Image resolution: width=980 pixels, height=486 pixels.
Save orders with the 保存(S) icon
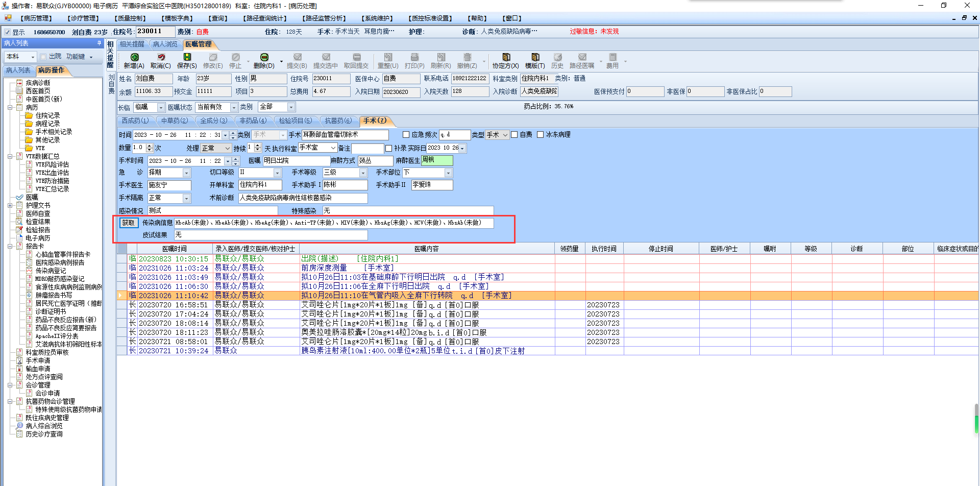tap(187, 57)
